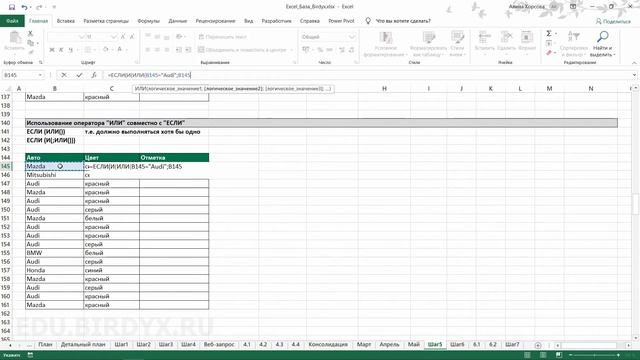Click inside the formula bar text
Image resolution: width=640 pixels, height=360 pixels.
click(x=149, y=75)
